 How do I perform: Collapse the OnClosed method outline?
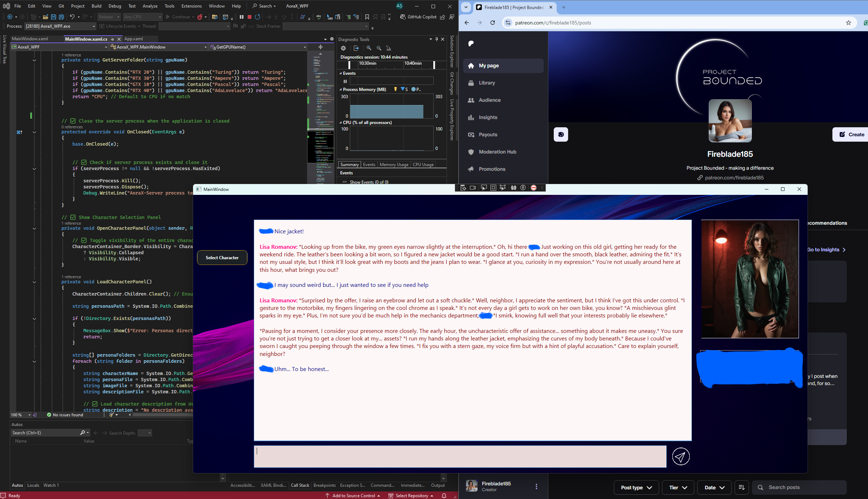(x=34, y=132)
